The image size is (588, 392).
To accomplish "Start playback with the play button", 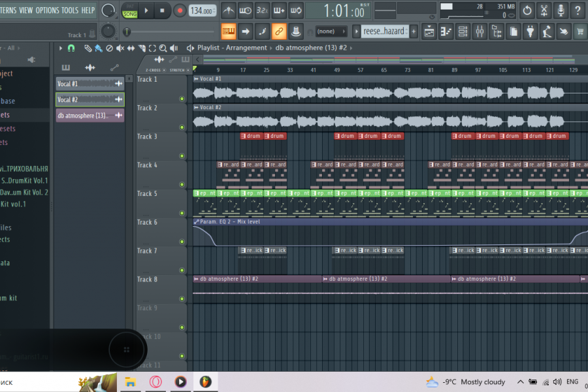I will [146, 10].
